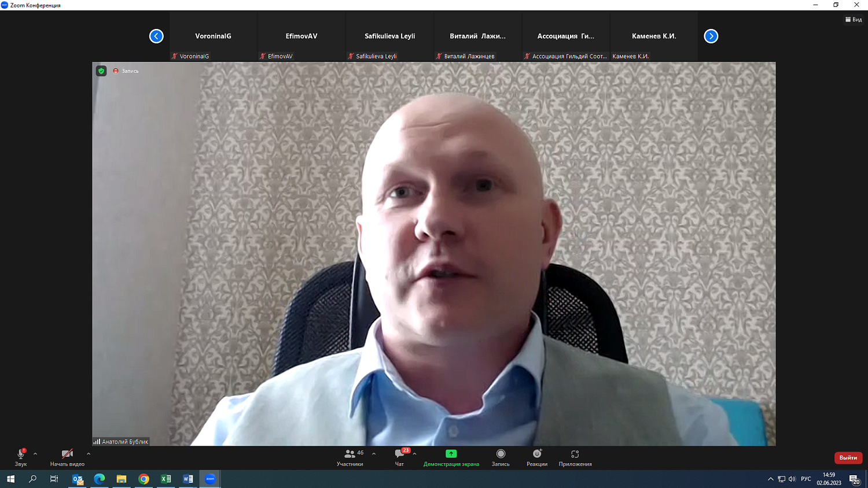Open the Apps (Приложения) icon
The height and width of the screenshot is (488, 868).
click(575, 454)
